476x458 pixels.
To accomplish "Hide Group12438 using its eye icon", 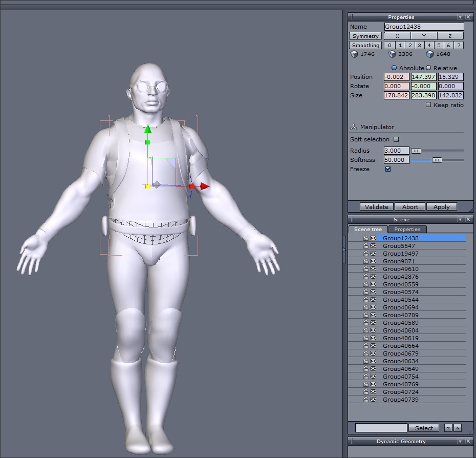I will 373,238.
